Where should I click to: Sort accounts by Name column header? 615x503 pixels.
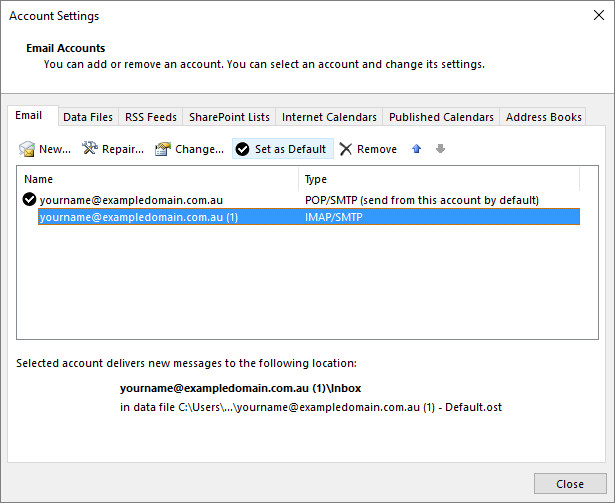tap(158, 179)
